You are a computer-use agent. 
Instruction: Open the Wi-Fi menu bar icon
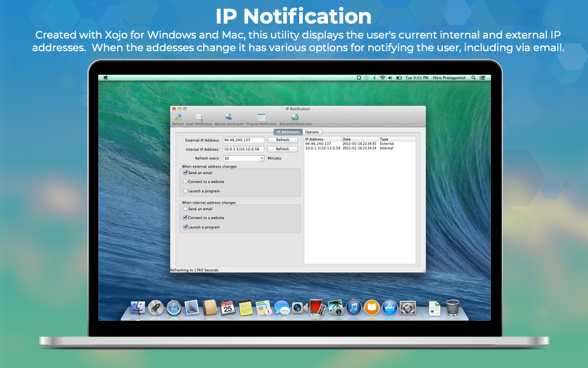coord(382,77)
